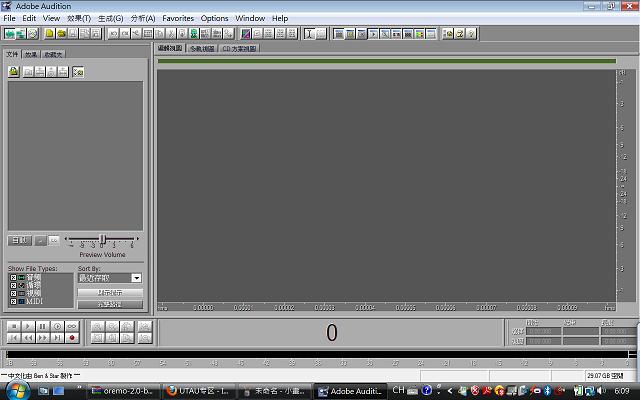Select the 收藏夹 favorites tab in left panel
The image size is (640, 400).
coord(53,54)
